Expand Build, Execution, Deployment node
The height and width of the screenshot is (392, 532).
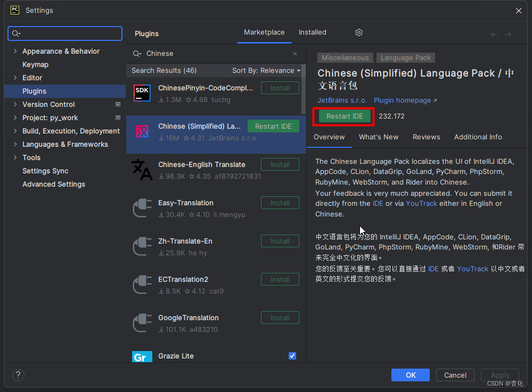[15, 131]
